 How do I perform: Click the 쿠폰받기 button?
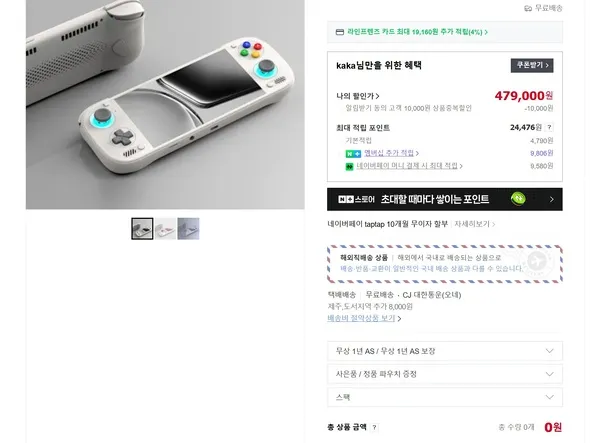(x=532, y=65)
